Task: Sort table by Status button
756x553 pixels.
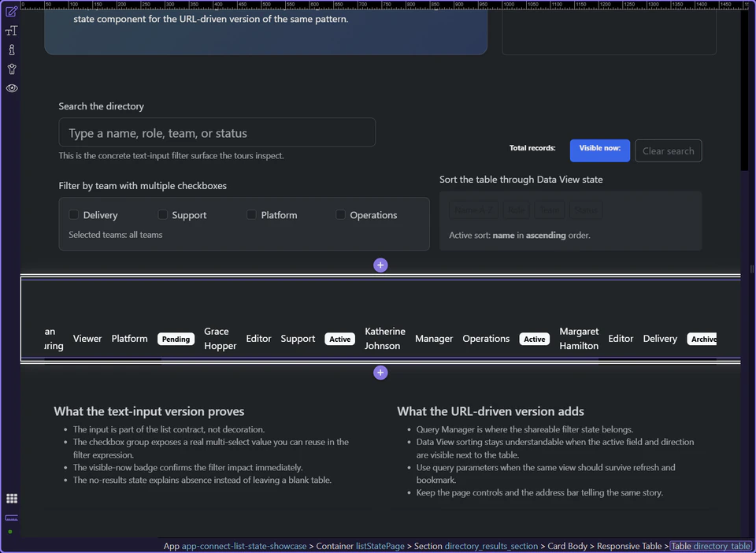Action: (586, 210)
